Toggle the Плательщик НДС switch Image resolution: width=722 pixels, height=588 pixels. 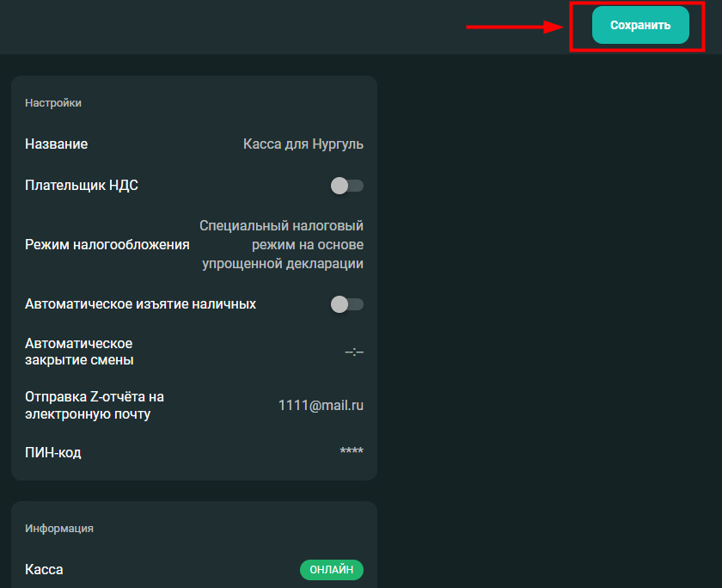346,186
